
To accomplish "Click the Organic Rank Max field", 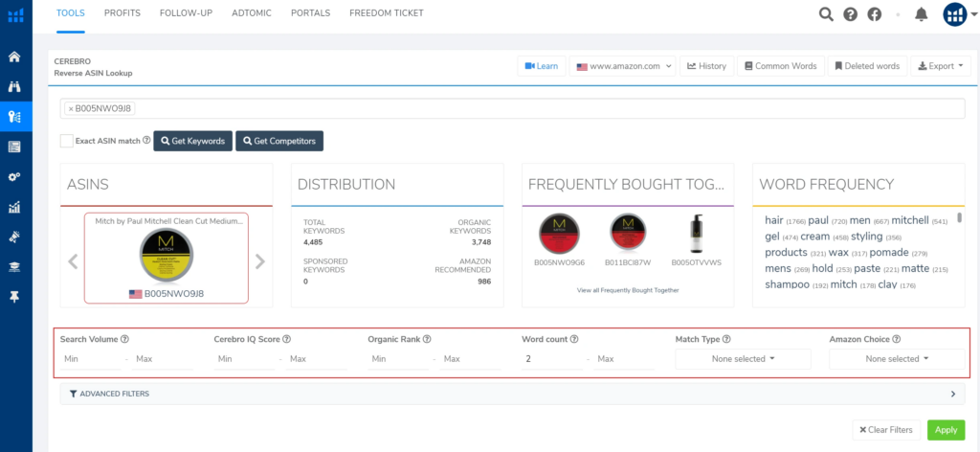I will (x=471, y=359).
